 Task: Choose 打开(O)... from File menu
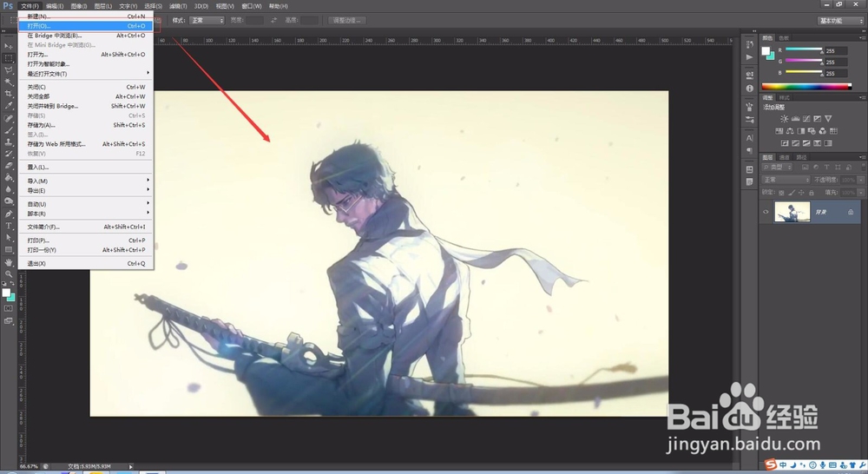(85, 26)
